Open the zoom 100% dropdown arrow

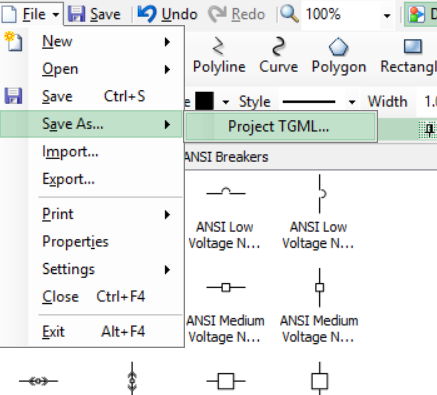tap(387, 15)
